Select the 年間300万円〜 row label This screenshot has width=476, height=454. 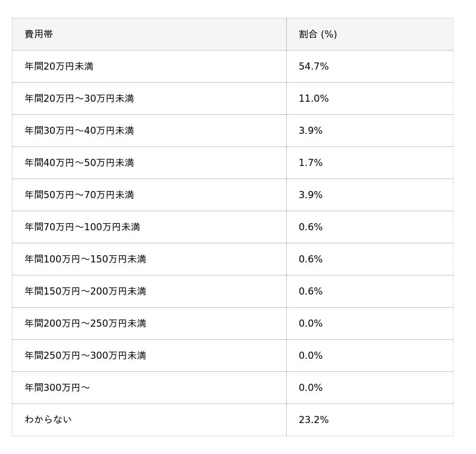point(57,388)
